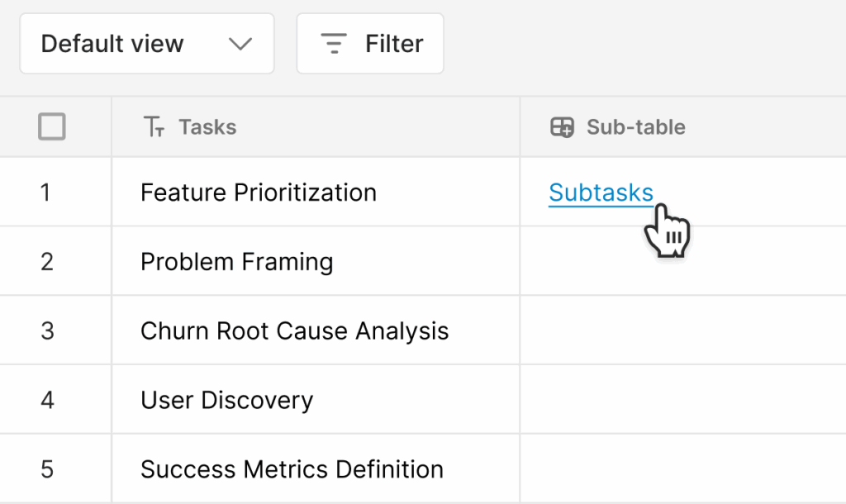The height and width of the screenshot is (504, 846).
Task: Select row number 2
Action: point(46,262)
